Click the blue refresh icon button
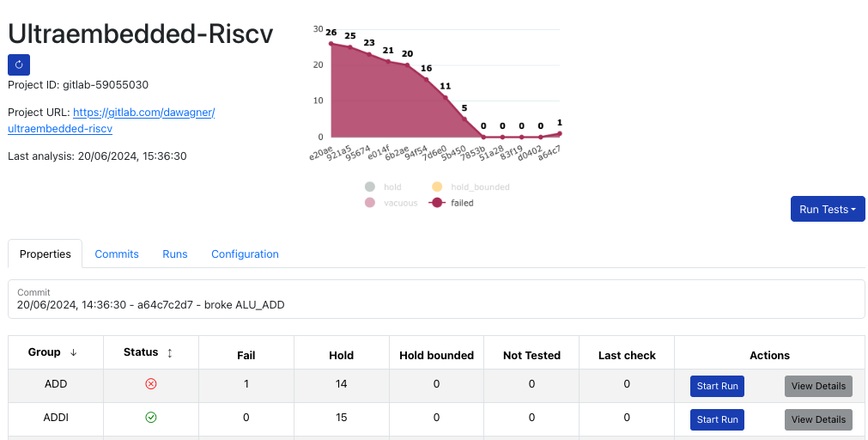868x440 pixels. point(19,64)
